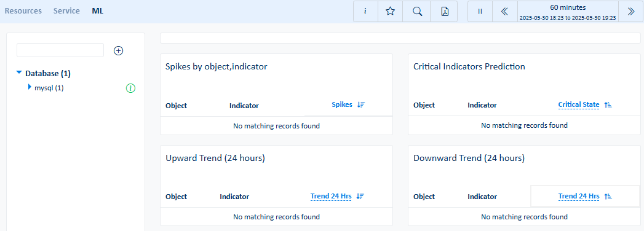The width and height of the screenshot is (644, 231).
Task: Sort Downward Trend by Trend 24 Hrs
Action: [x=579, y=196]
